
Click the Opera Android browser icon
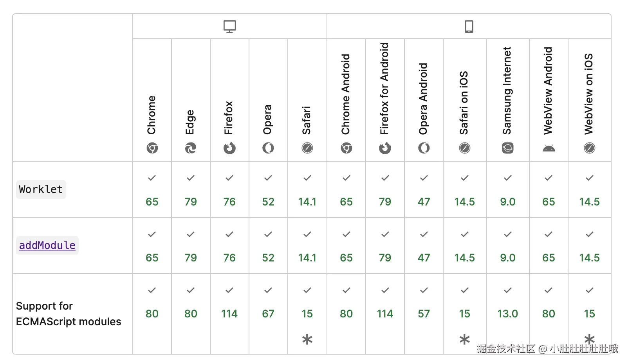click(x=424, y=148)
